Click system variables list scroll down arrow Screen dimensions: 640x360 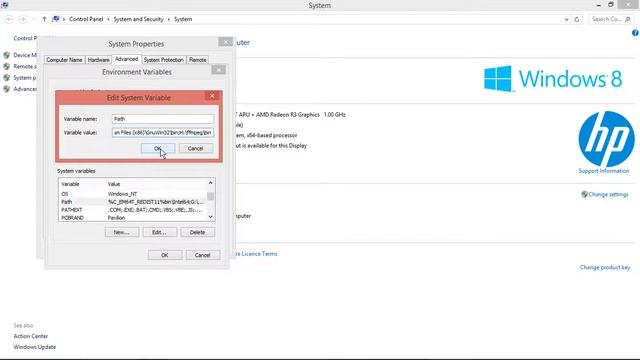pyautogui.click(x=211, y=217)
